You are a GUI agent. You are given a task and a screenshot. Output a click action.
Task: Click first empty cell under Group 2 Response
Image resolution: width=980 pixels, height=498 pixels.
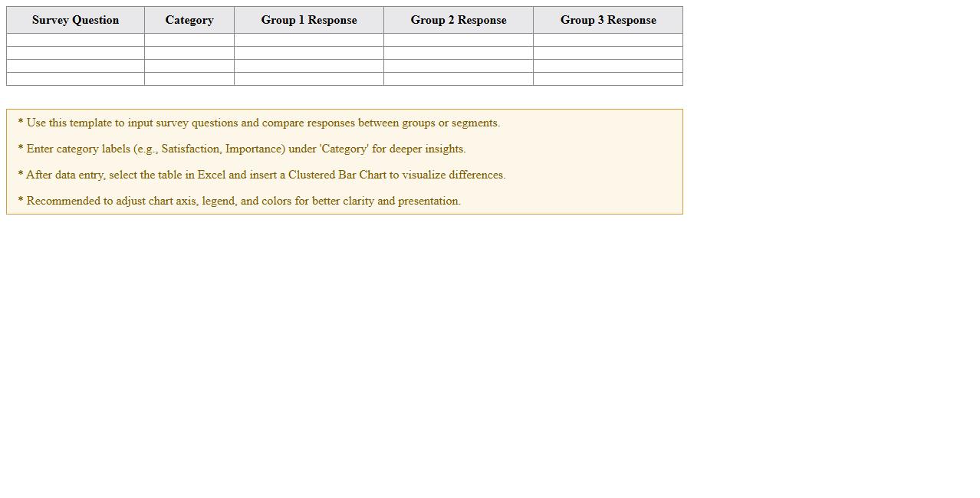pyautogui.click(x=458, y=40)
